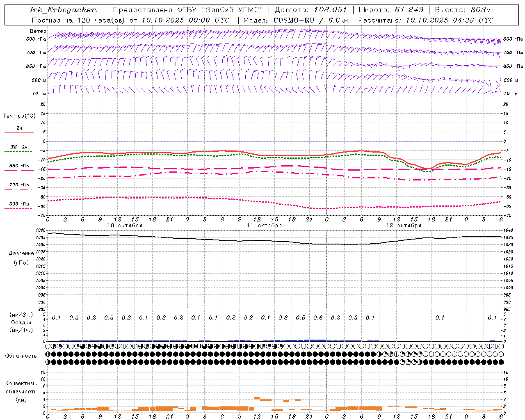The image size is (525, 420).
Task: Select the 'Конвективн.' convective cloud label
Action: (x=21, y=383)
